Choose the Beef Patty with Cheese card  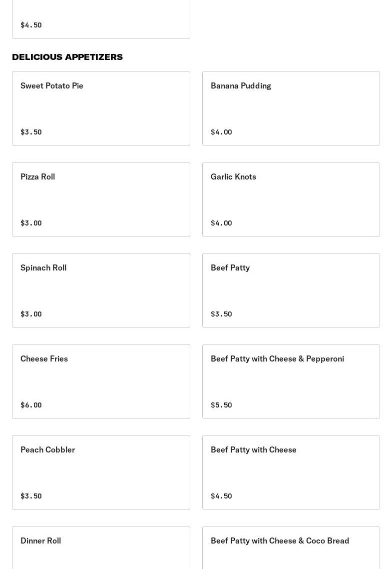tap(291, 472)
